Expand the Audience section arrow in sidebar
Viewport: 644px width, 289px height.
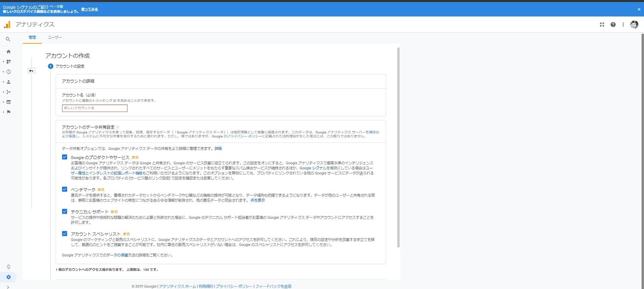pos(3,82)
